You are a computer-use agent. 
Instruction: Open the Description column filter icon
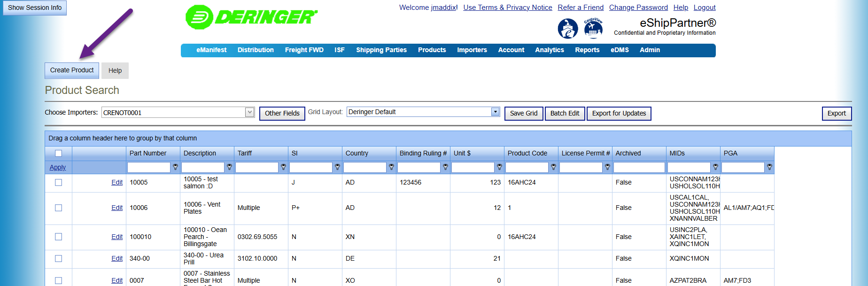coord(229,167)
